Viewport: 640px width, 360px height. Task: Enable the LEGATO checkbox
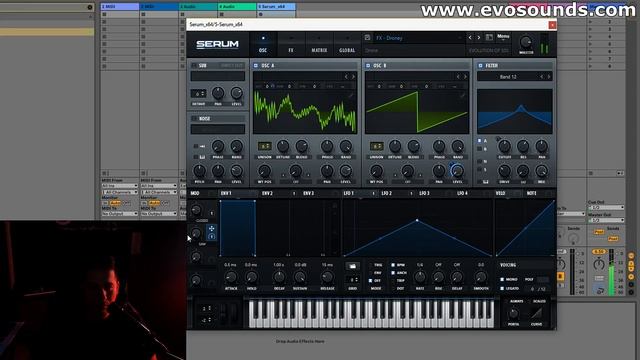pyautogui.click(x=502, y=288)
